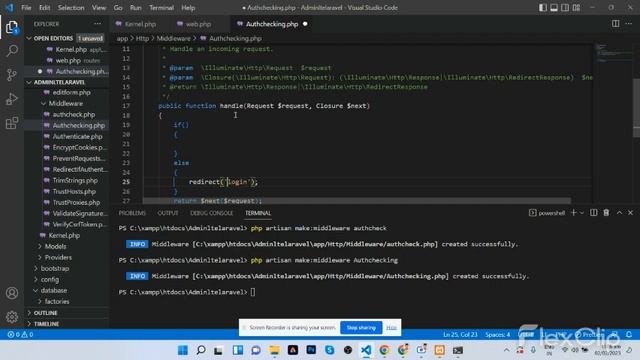Open the Explorer view icon
The image size is (640, 360).
click(x=12, y=27)
